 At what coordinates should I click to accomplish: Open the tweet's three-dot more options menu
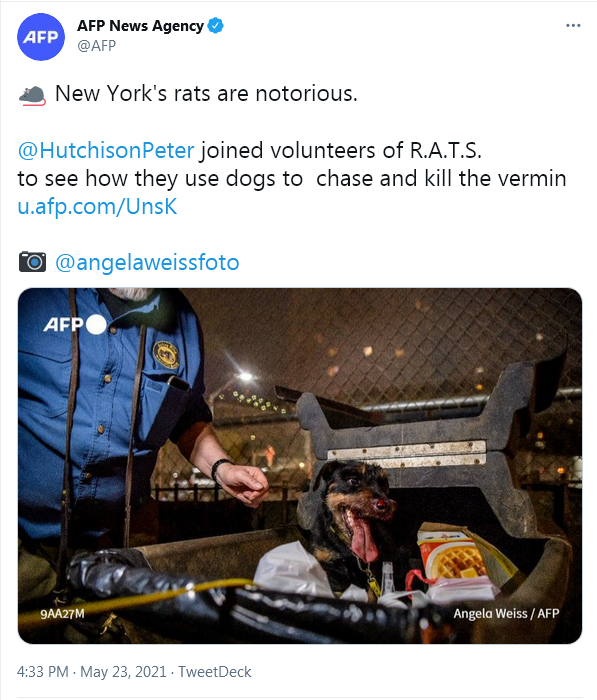[573, 26]
